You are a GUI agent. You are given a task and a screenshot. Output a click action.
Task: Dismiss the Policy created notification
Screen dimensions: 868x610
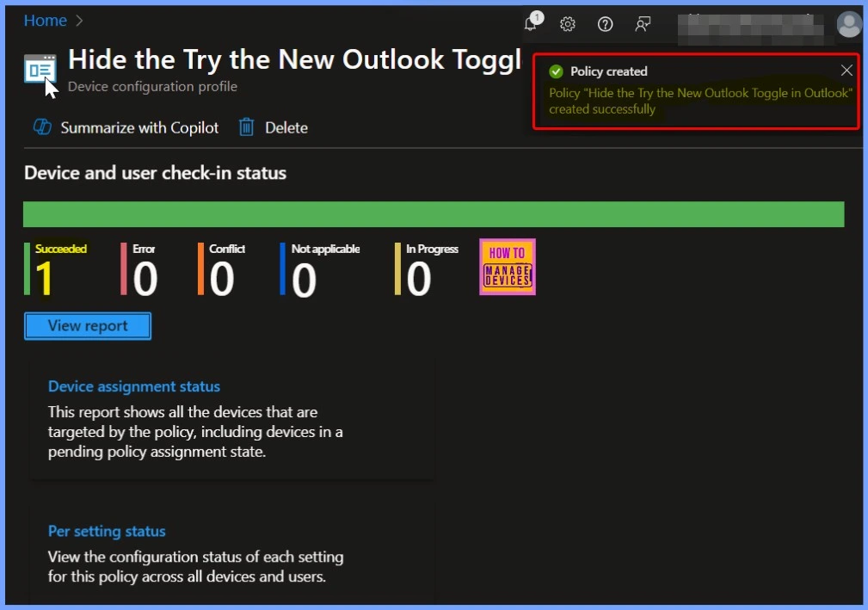(846, 71)
